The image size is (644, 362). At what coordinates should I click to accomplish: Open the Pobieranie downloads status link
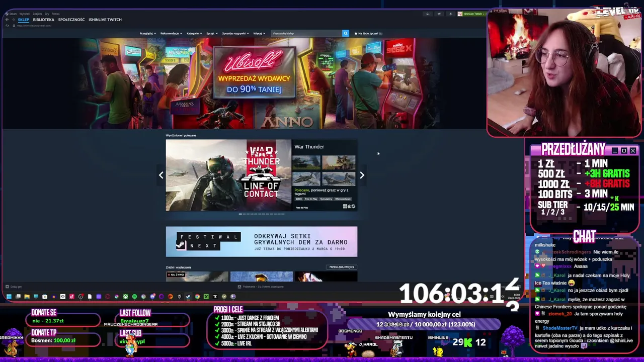[x=262, y=287]
